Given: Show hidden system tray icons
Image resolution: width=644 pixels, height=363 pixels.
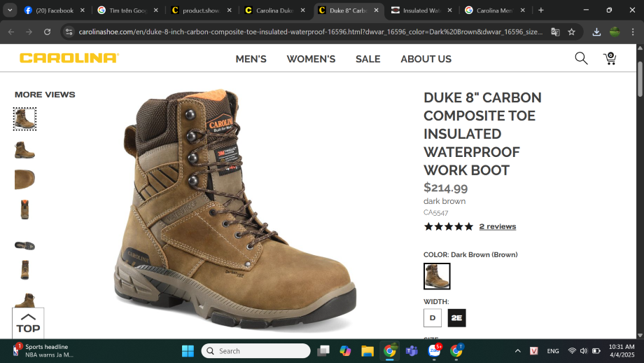Looking at the screenshot, I should tap(518, 351).
